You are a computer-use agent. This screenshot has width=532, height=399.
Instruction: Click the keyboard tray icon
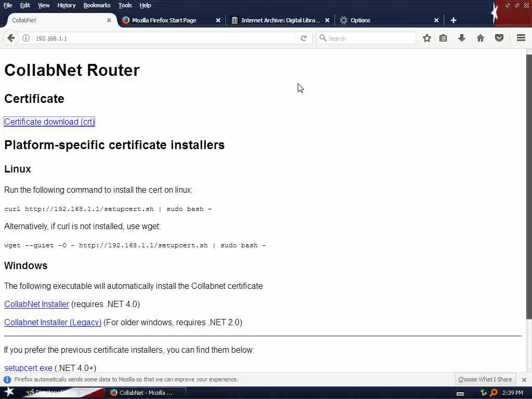460,393
